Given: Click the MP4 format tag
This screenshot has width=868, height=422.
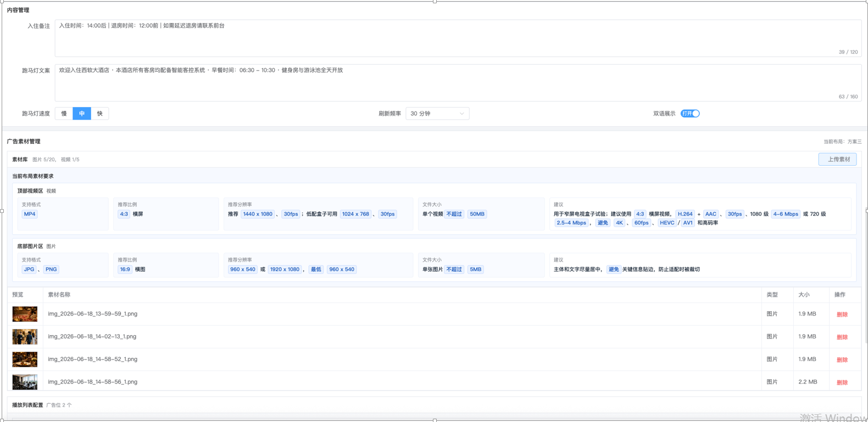Looking at the screenshot, I should pos(30,214).
